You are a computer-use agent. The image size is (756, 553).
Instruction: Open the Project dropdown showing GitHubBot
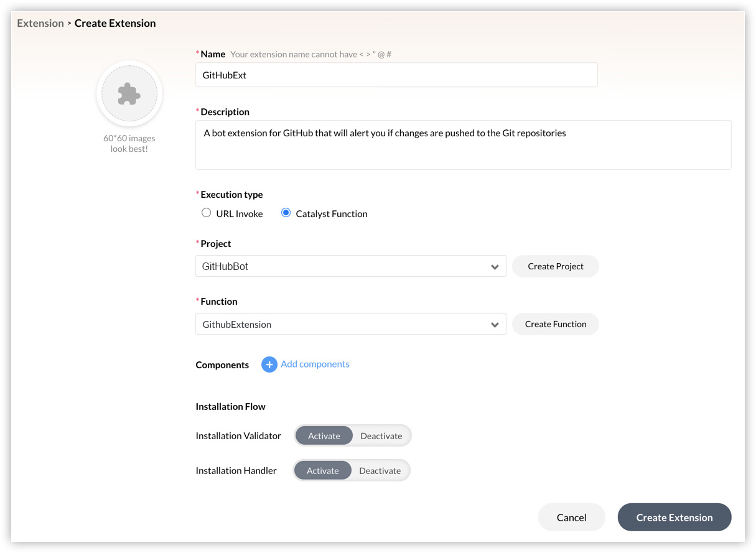click(350, 266)
